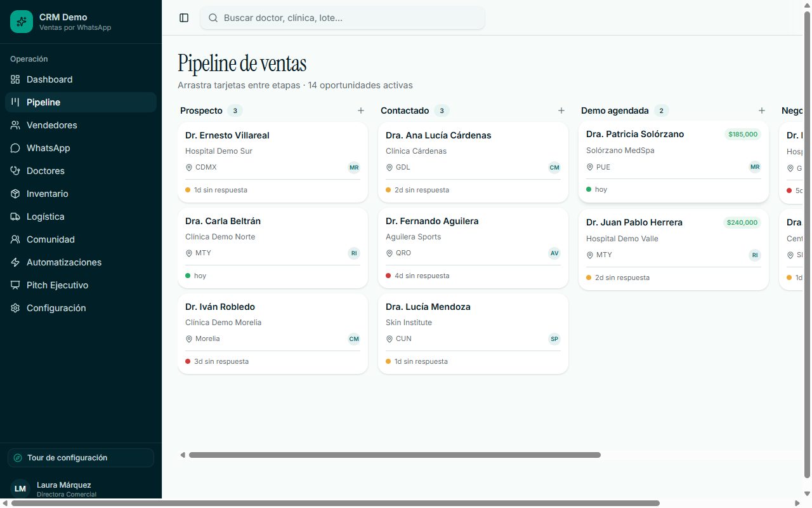812x508 pixels.
Task: Click the PUE location pin icon
Action: pyautogui.click(x=590, y=167)
